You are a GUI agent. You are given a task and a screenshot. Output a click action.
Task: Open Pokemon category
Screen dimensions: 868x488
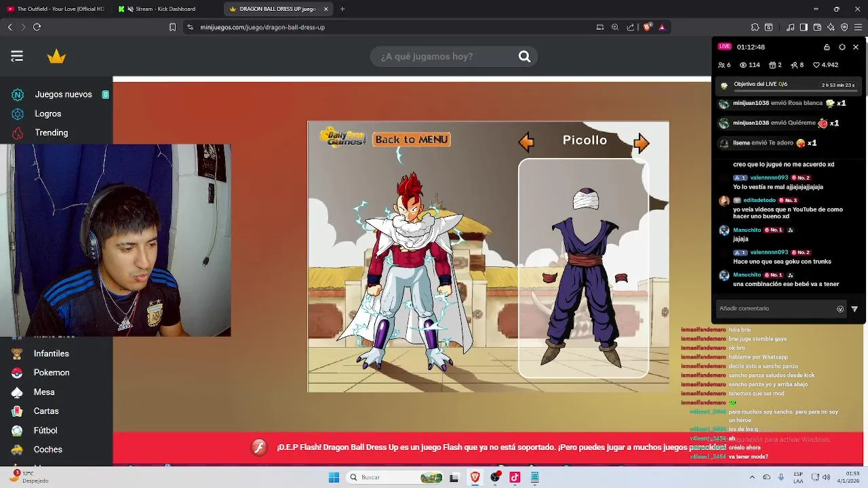(x=52, y=373)
